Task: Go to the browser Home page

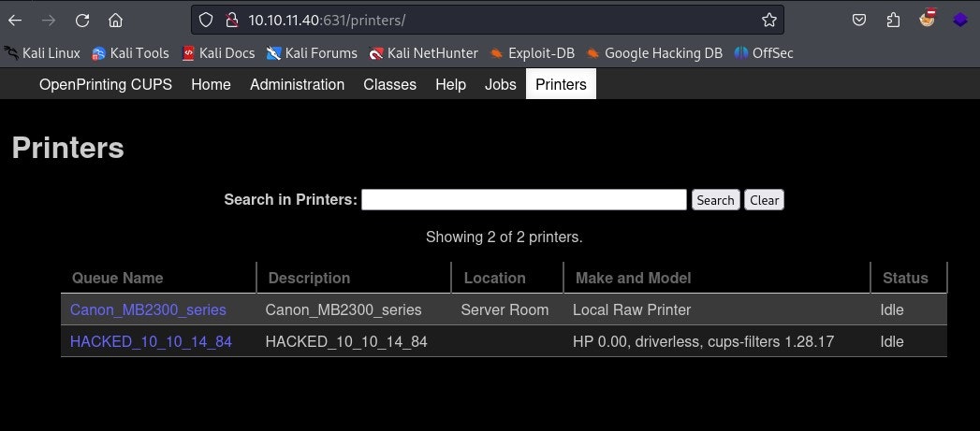Action: pos(115,20)
